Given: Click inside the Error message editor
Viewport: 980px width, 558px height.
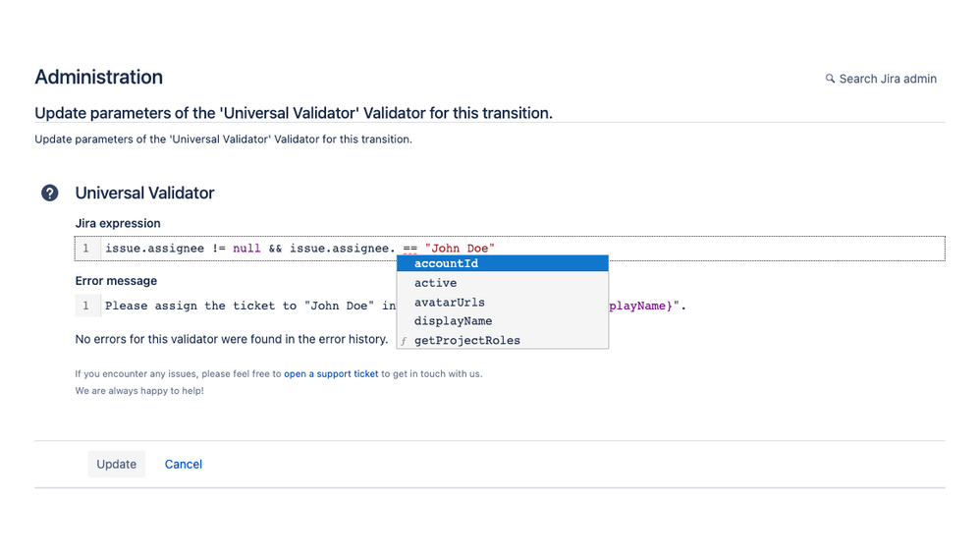Looking at the screenshot, I should tap(510, 306).
